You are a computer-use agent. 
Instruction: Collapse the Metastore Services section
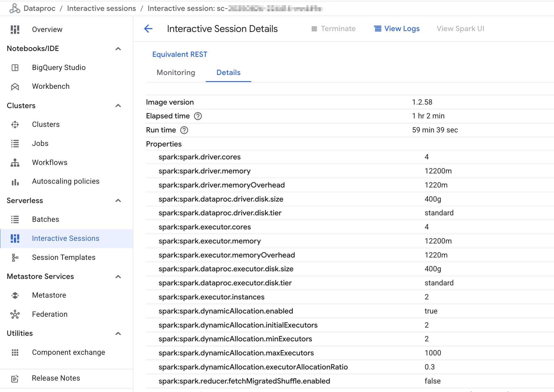point(118,277)
